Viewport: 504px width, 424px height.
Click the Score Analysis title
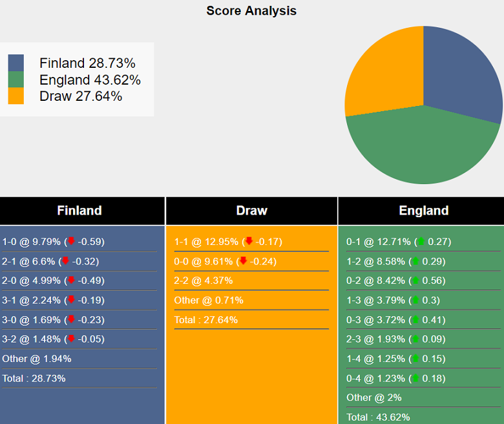[251, 11]
